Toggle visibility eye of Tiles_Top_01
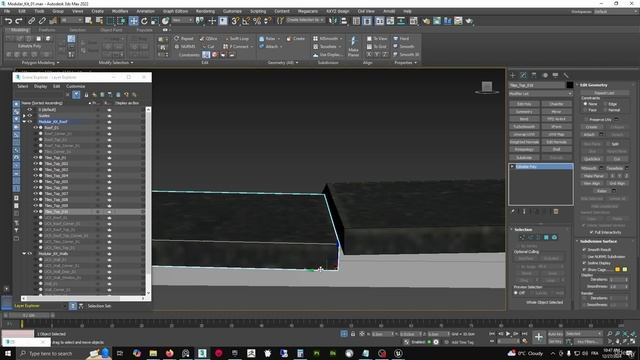This screenshot has width=640, height=360. tap(36, 158)
